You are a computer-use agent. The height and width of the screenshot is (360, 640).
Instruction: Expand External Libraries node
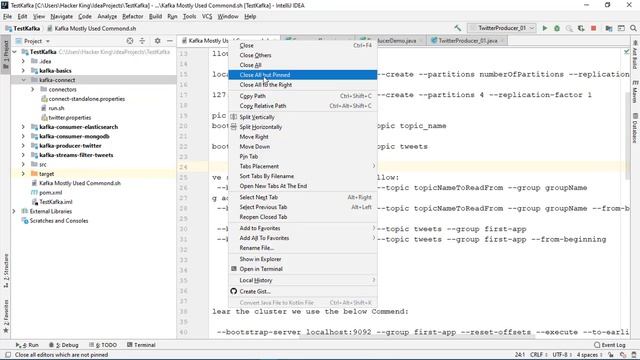(14, 211)
